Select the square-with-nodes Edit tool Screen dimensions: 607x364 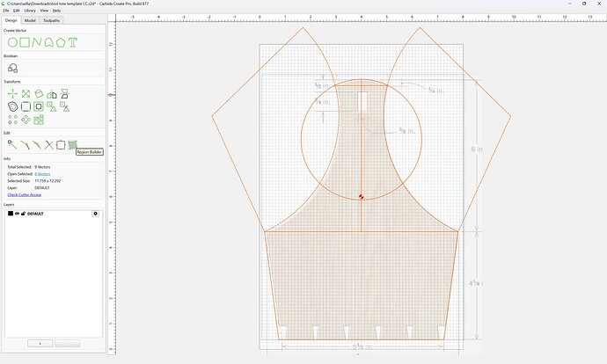[x=61, y=145]
